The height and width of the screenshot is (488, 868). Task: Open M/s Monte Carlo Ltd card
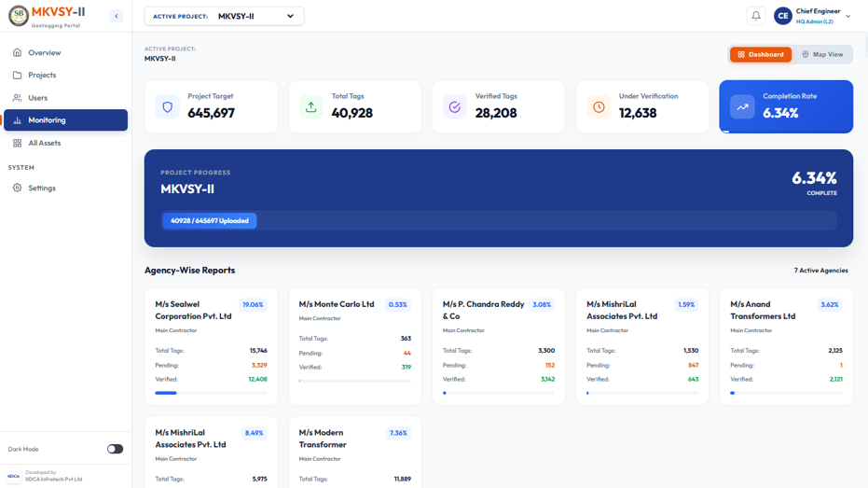coord(355,346)
